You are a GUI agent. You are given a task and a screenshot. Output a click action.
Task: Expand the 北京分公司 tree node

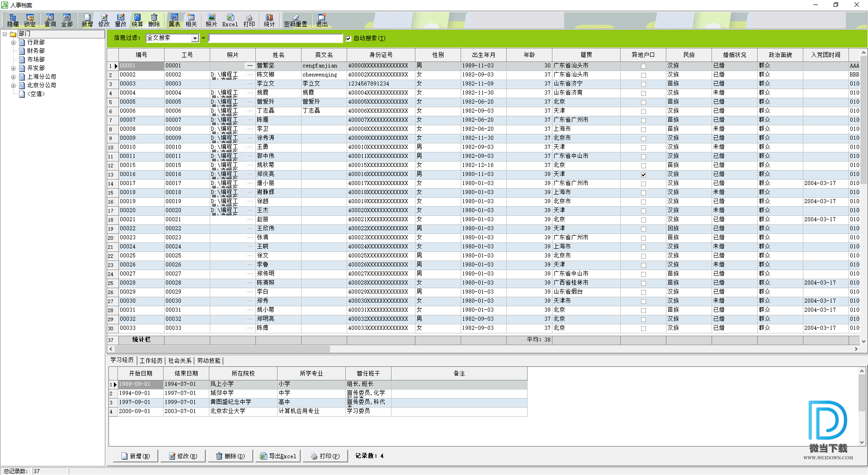[x=14, y=85]
